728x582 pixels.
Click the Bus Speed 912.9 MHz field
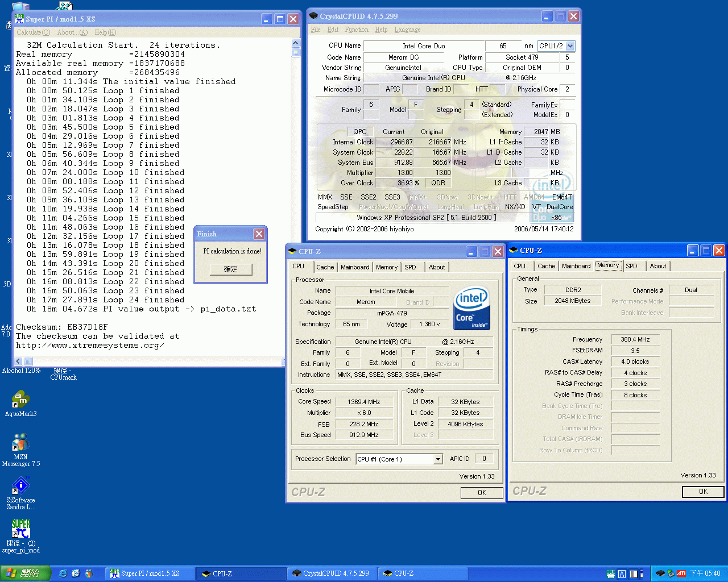(365, 435)
